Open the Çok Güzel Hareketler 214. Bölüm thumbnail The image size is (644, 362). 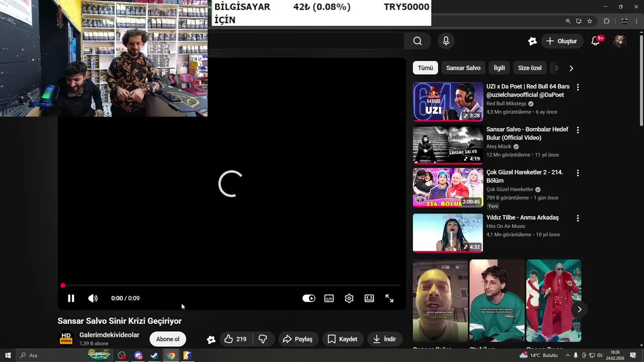click(x=448, y=188)
